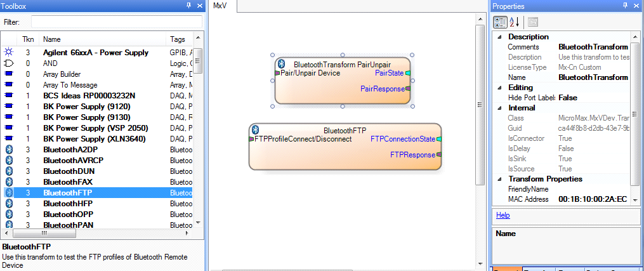Collapse the Description property category
The height and width of the screenshot is (271, 644).
[500, 37]
